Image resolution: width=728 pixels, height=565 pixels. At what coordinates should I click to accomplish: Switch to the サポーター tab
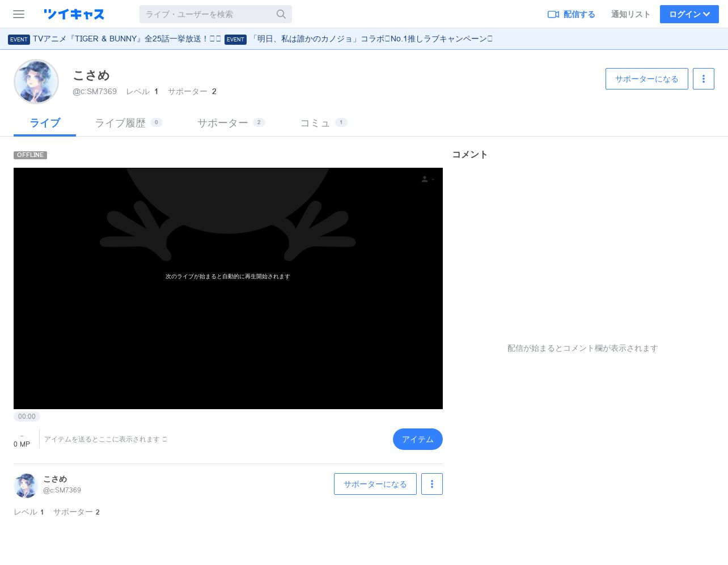point(231,123)
